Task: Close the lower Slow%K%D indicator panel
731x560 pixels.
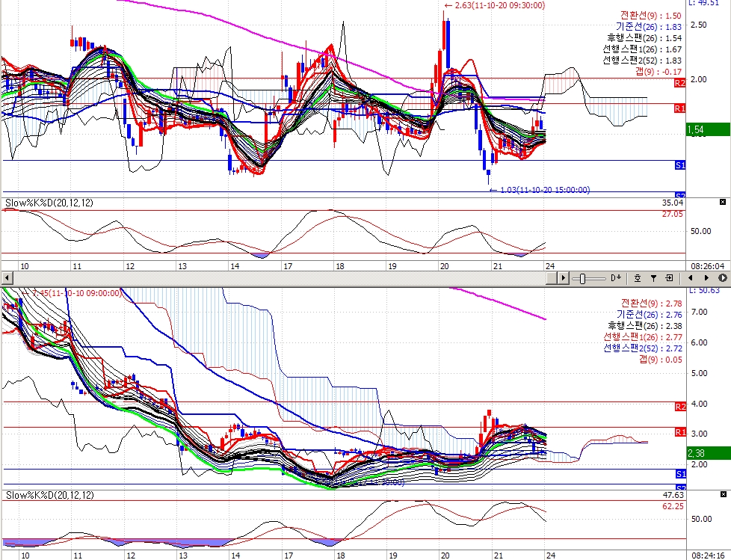Action: (x=723, y=494)
